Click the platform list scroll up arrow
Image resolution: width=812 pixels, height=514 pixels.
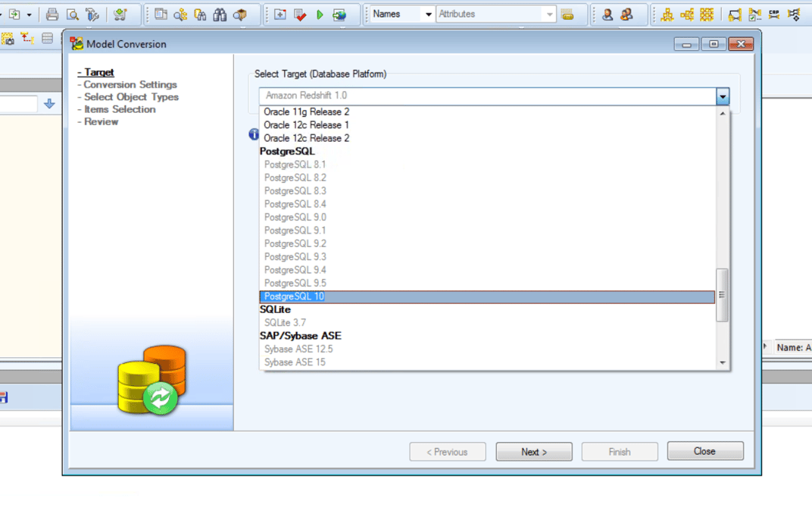(723, 113)
